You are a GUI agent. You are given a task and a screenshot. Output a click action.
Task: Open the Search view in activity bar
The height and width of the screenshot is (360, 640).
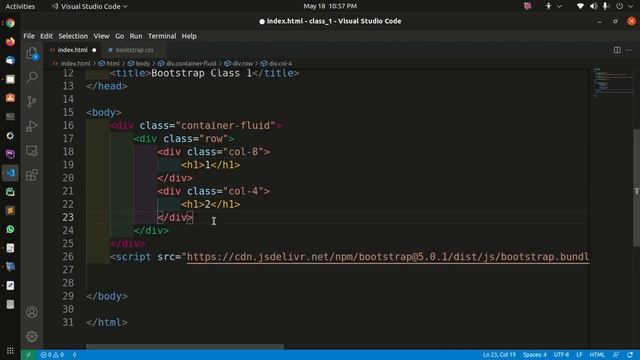(x=32, y=77)
